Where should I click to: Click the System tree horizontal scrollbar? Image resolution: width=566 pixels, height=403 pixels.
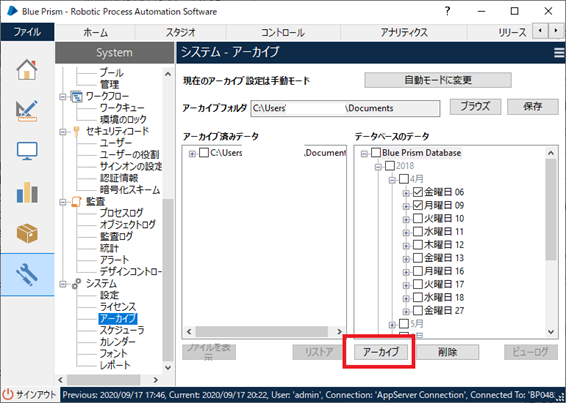[x=108, y=380]
